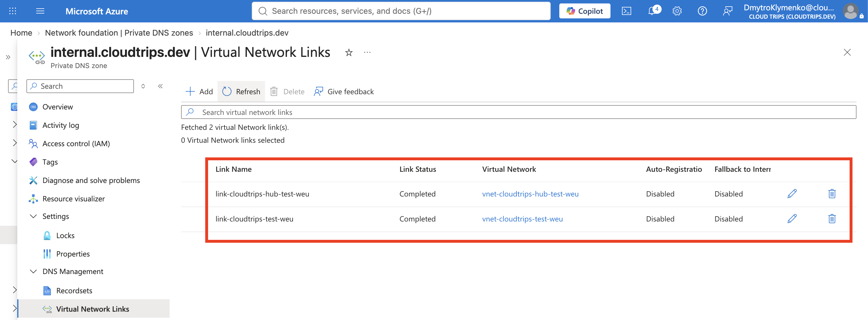This screenshot has width=868, height=320.
Task: Open Activity log menu item
Action: coord(61,125)
